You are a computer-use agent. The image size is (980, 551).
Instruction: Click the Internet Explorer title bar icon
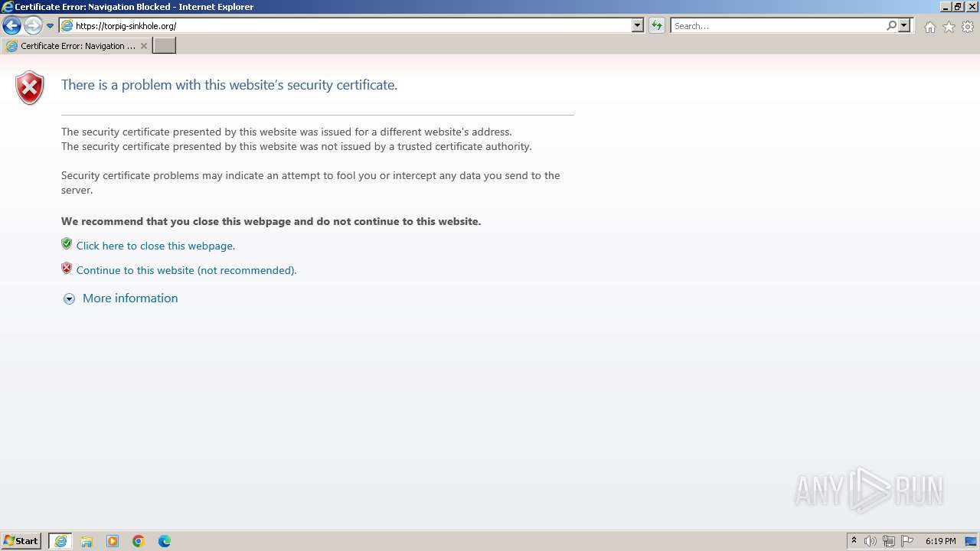(x=8, y=7)
